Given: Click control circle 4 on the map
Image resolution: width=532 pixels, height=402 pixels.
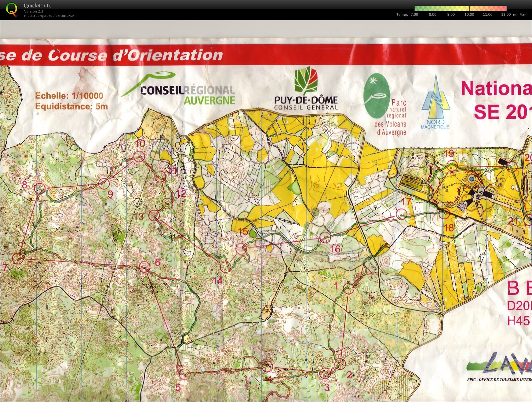Looking at the screenshot, I should coord(268,366).
